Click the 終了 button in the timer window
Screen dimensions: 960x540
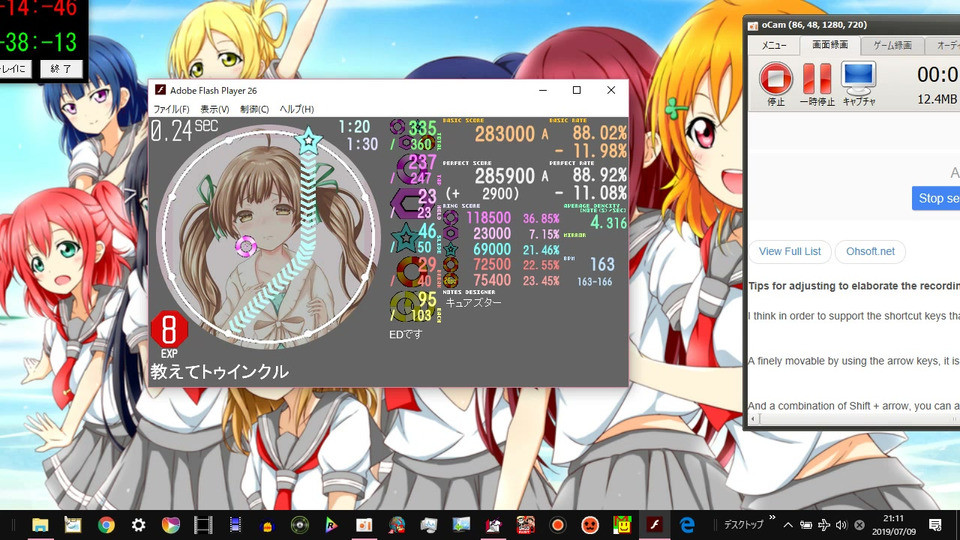[61, 69]
